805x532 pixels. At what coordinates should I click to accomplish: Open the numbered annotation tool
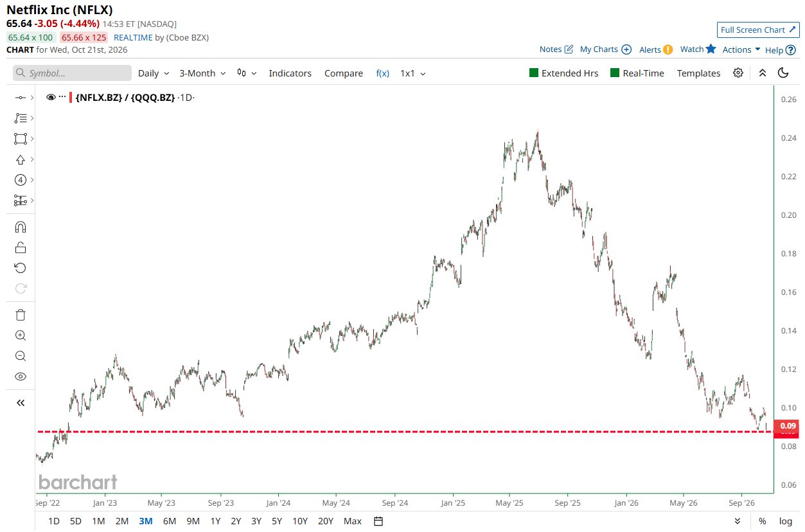tap(20, 180)
